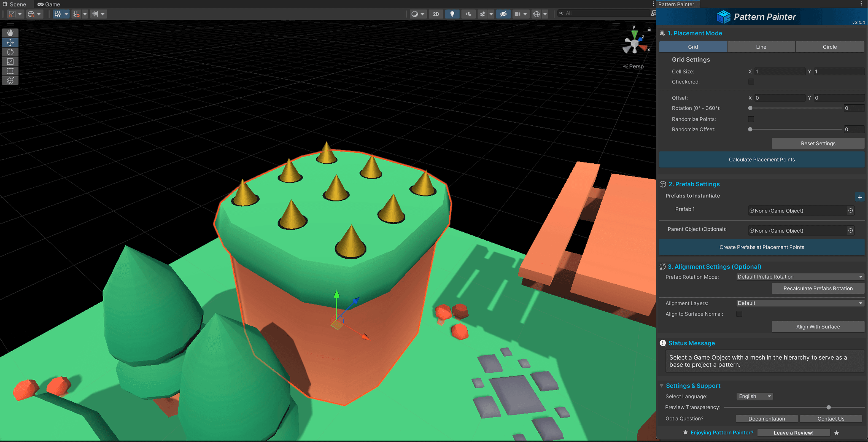Select the Rect tool
Image resolution: width=868 pixels, height=442 pixels.
(x=10, y=71)
